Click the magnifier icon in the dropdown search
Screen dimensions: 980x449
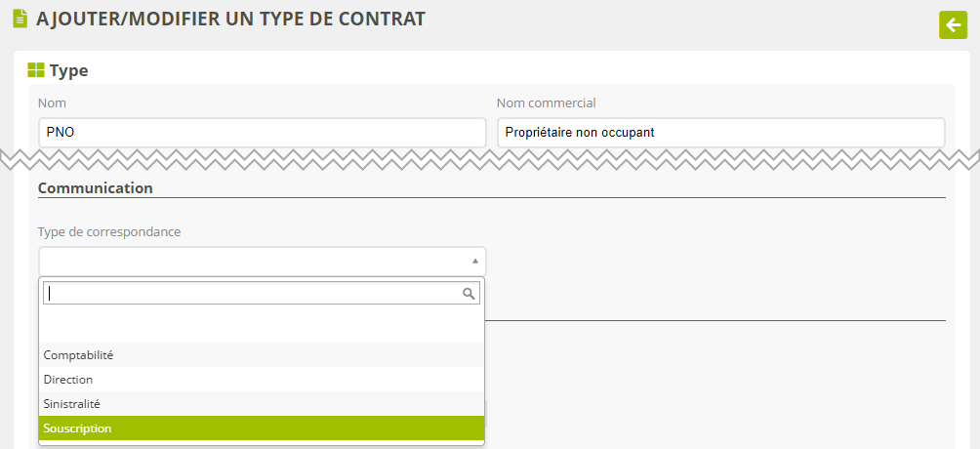pyautogui.click(x=469, y=293)
